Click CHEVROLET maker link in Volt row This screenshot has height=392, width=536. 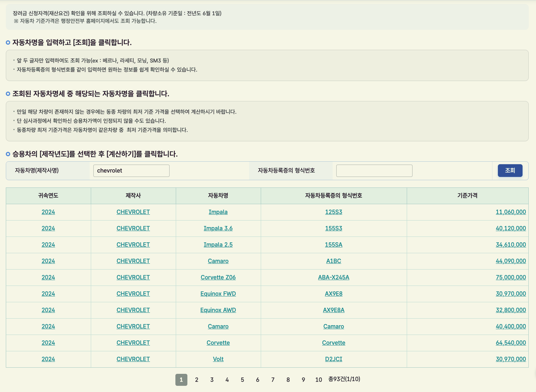pyautogui.click(x=133, y=359)
